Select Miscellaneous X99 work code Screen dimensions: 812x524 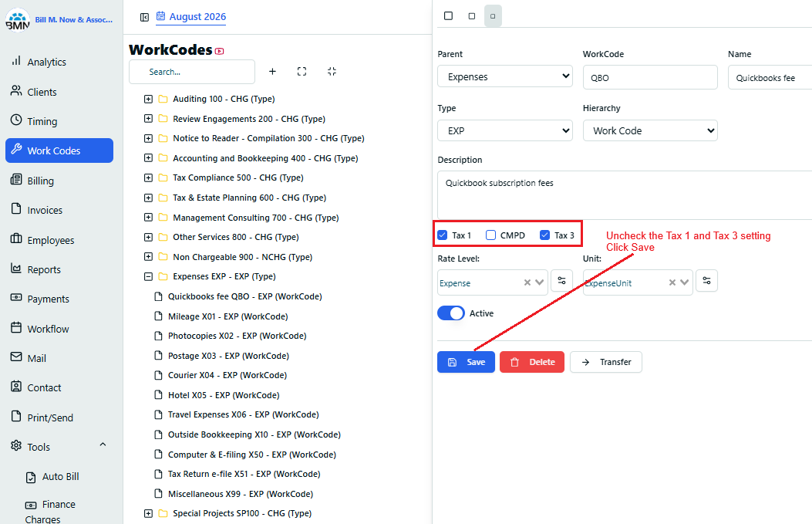point(241,494)
